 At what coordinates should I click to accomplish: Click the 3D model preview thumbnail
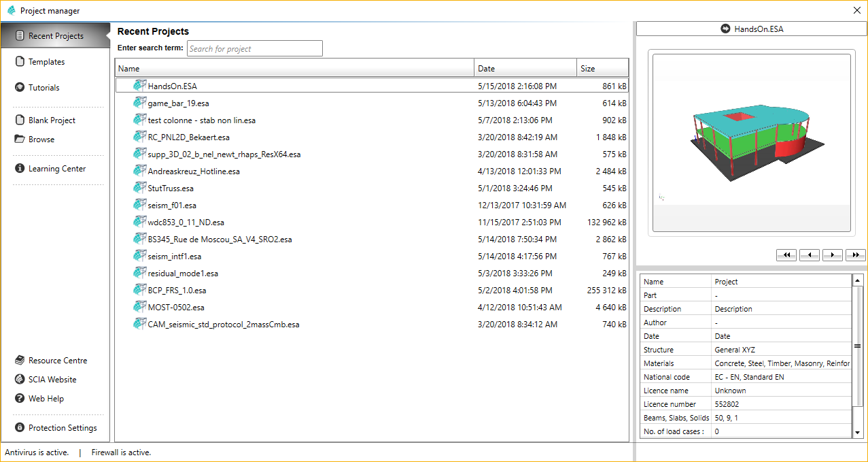750,143
